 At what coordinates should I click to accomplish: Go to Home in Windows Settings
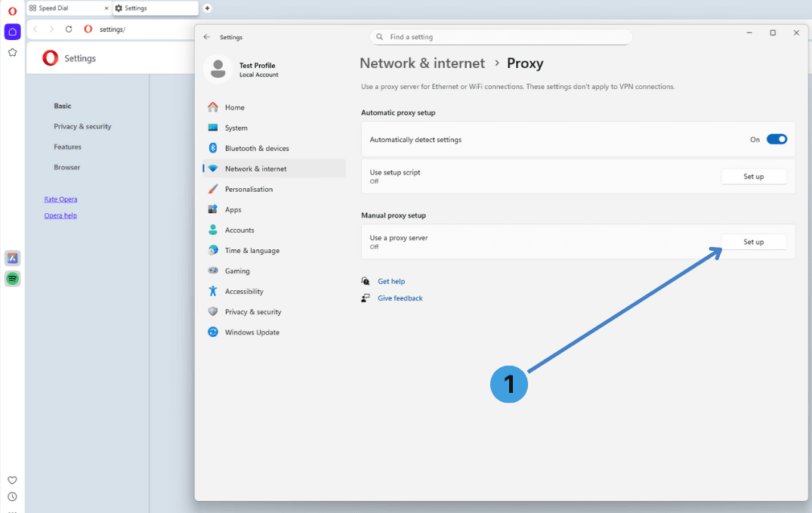pyautogui.click(x=274, y=107)
